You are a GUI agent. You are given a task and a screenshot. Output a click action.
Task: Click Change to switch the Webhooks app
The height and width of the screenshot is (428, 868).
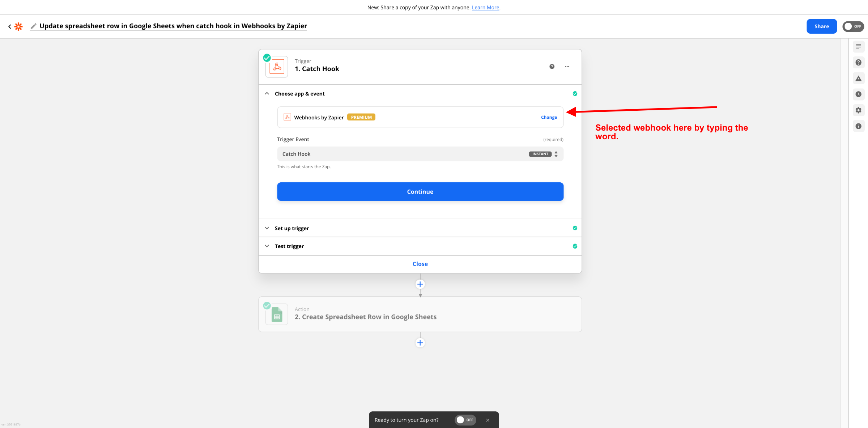point(549,117)
